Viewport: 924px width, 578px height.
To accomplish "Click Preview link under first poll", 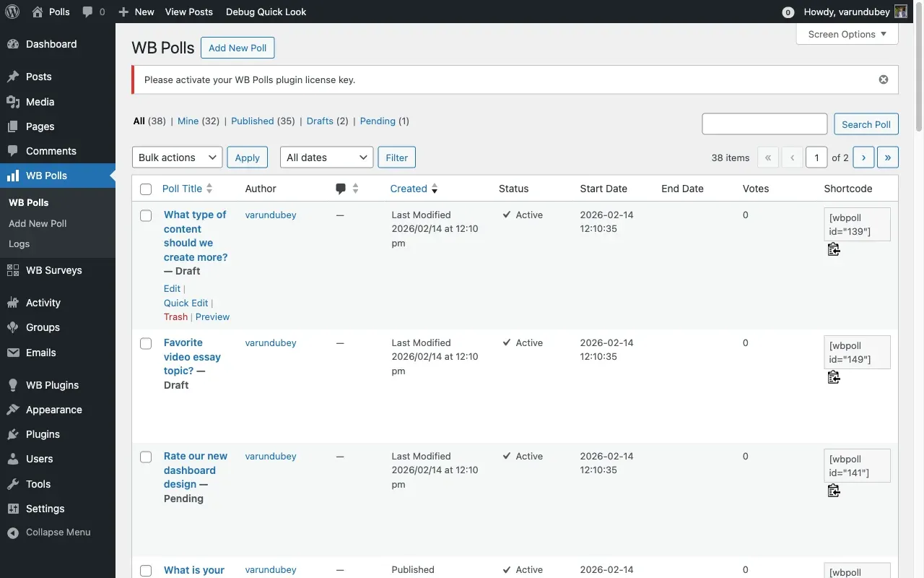I will 213,316.
